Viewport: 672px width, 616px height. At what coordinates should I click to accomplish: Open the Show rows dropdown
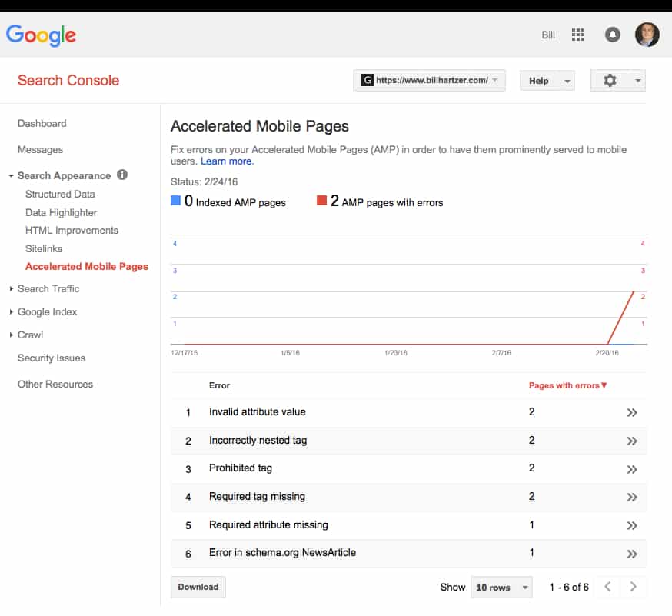click(501, 587)
